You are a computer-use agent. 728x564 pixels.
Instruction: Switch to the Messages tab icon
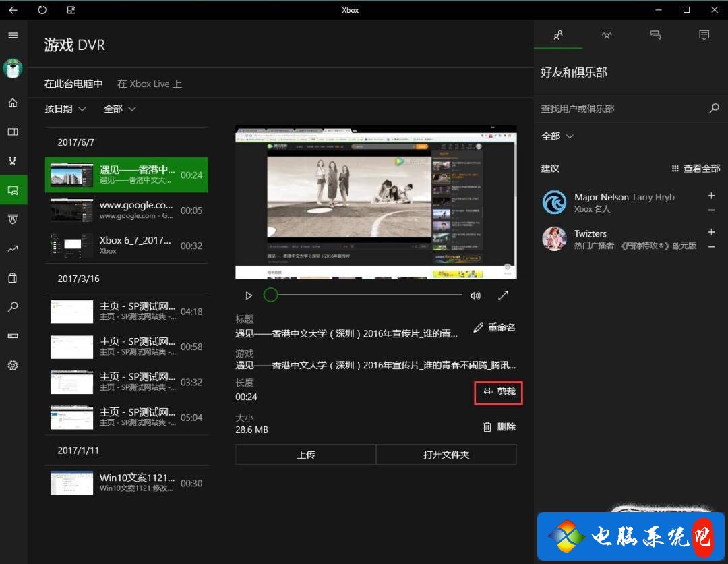[655, 35]
